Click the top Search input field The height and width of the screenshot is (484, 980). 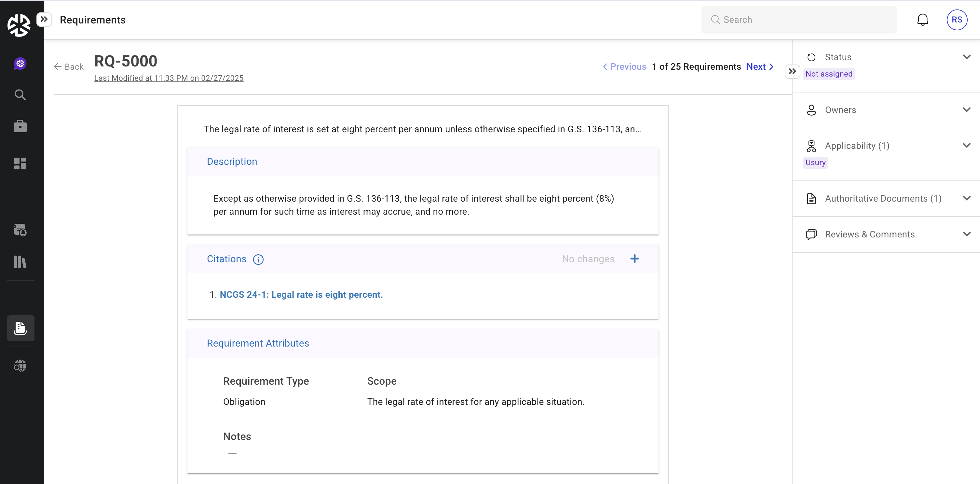click(x=799, y=20)
